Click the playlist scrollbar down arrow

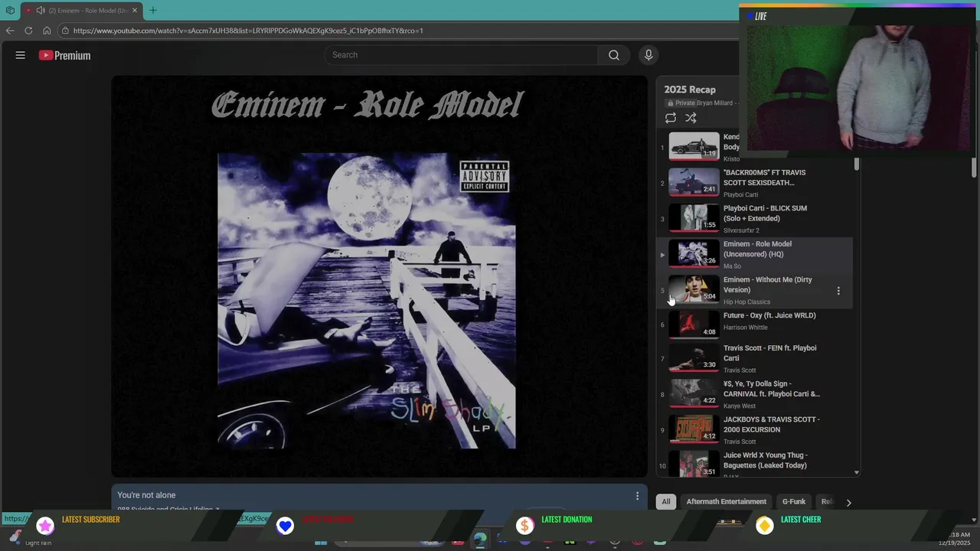coord(857,473)
